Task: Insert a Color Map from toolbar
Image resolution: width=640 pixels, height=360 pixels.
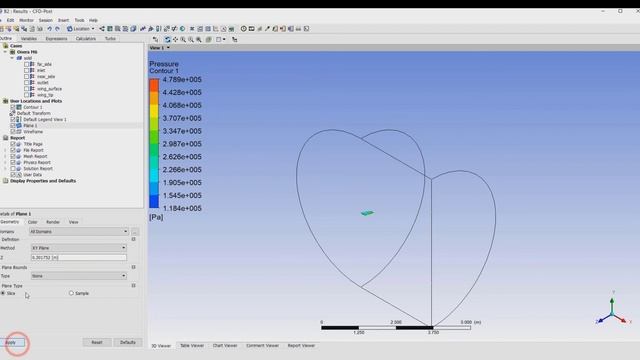Action: pyautogui.click(x=182, y=29)
